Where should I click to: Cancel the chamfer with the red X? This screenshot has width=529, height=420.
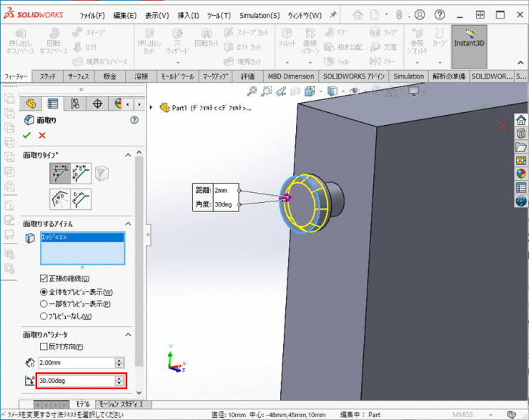pyautogui.click(x=42, y=135)
